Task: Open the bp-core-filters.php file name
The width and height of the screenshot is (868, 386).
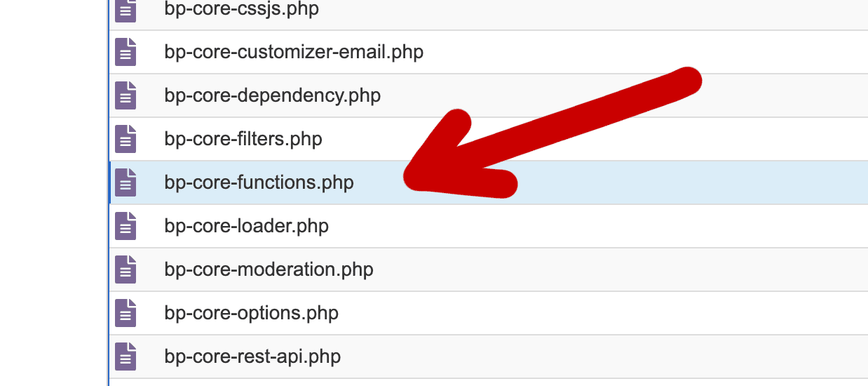Action: (x=243, y=139)
